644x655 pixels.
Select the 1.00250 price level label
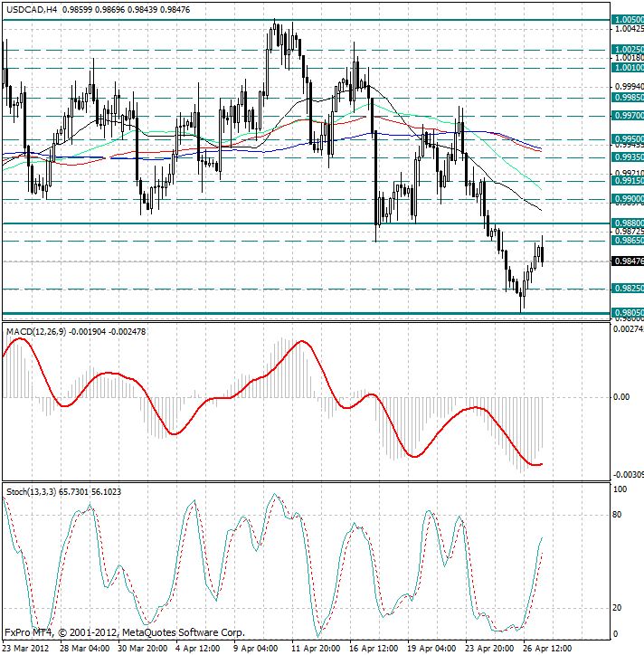pos(628,49)
